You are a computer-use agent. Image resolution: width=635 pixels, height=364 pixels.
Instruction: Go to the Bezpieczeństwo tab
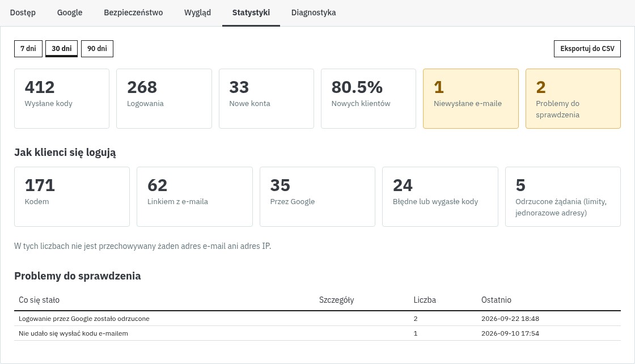tap(133, 12)
